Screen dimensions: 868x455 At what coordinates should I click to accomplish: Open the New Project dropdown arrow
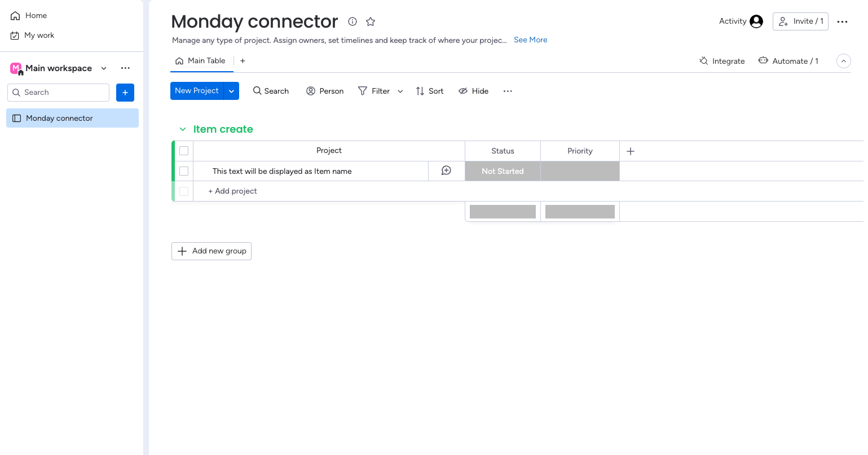tap(231, 91)
